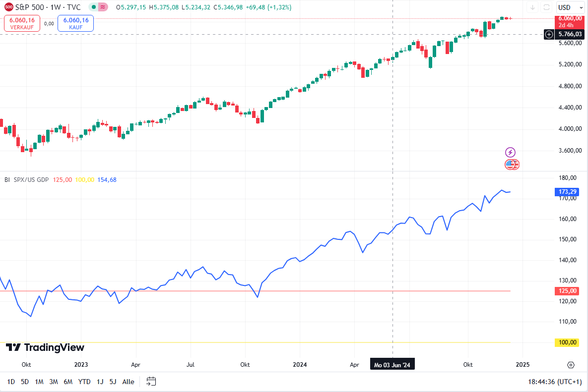Click the blue 154,68 value in legend
The height and width of the screenshot is (392, 588).
click(x=107, y=180)
